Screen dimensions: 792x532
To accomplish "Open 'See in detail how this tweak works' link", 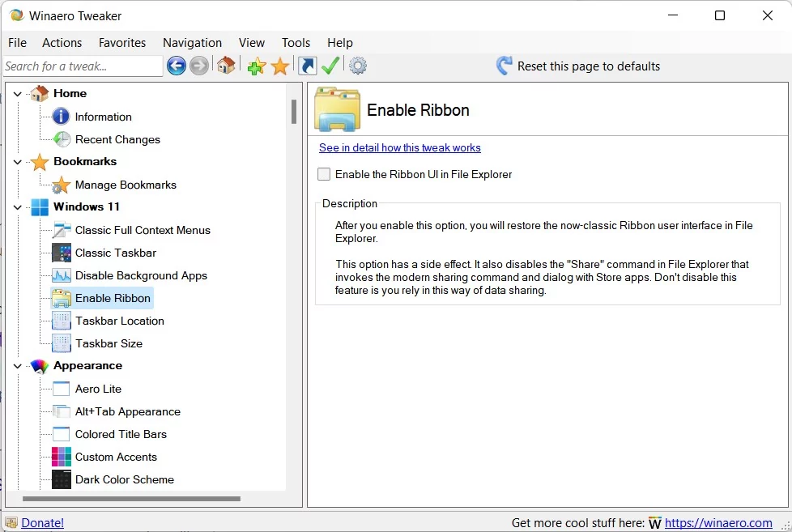I will pos(399,147).
